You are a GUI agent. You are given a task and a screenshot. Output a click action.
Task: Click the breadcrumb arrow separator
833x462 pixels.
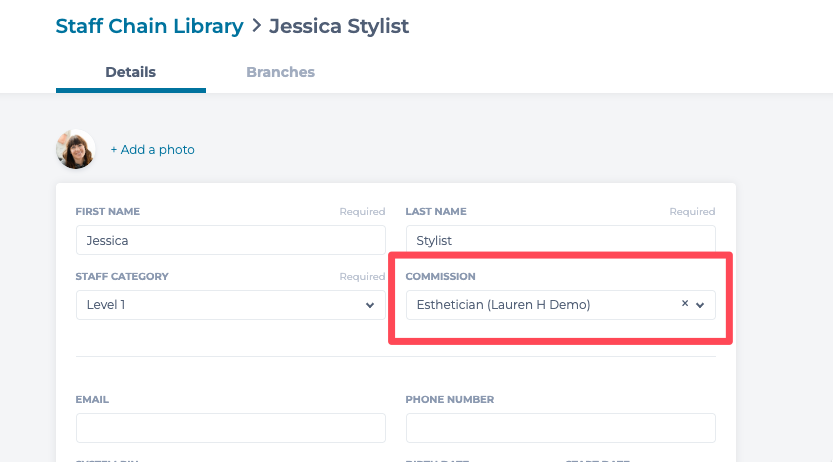click(256, 26)
